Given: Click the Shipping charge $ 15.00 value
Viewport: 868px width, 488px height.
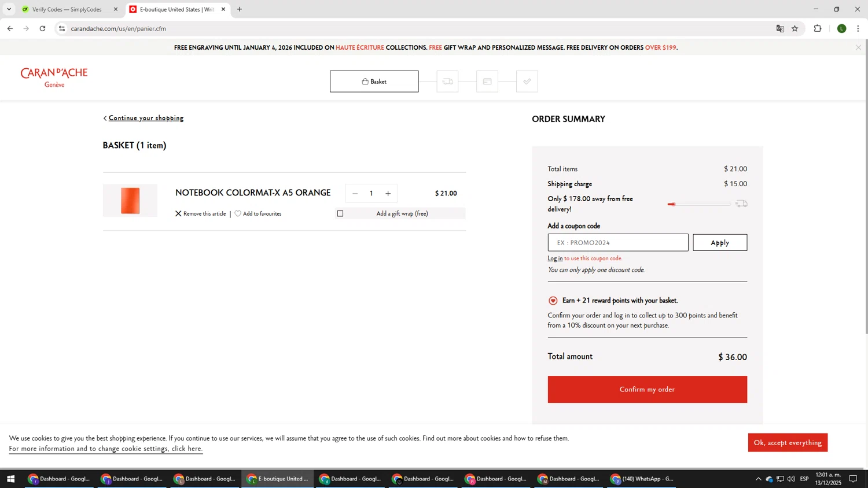Looking at the screenshot, I should (x=735, y=184).
